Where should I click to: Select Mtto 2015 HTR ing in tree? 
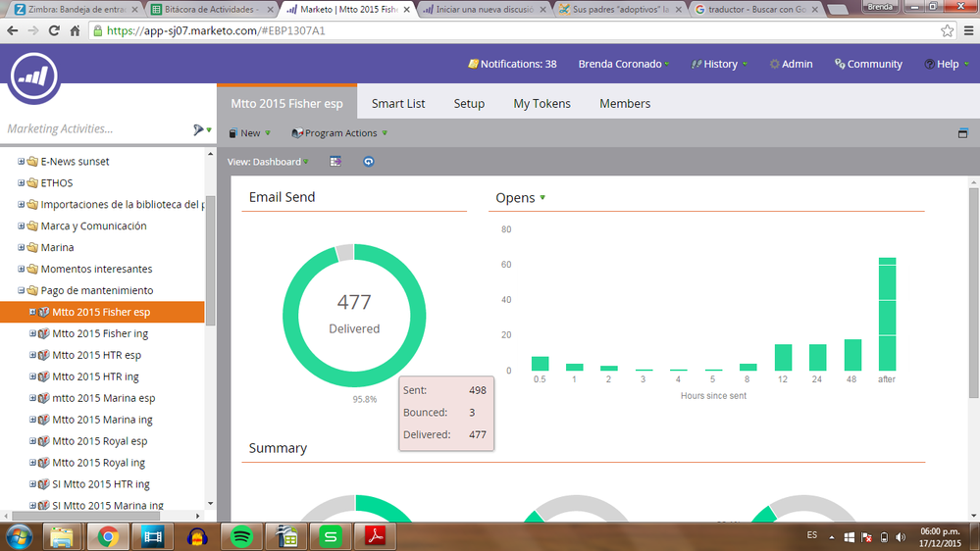[x=95, y=376]
